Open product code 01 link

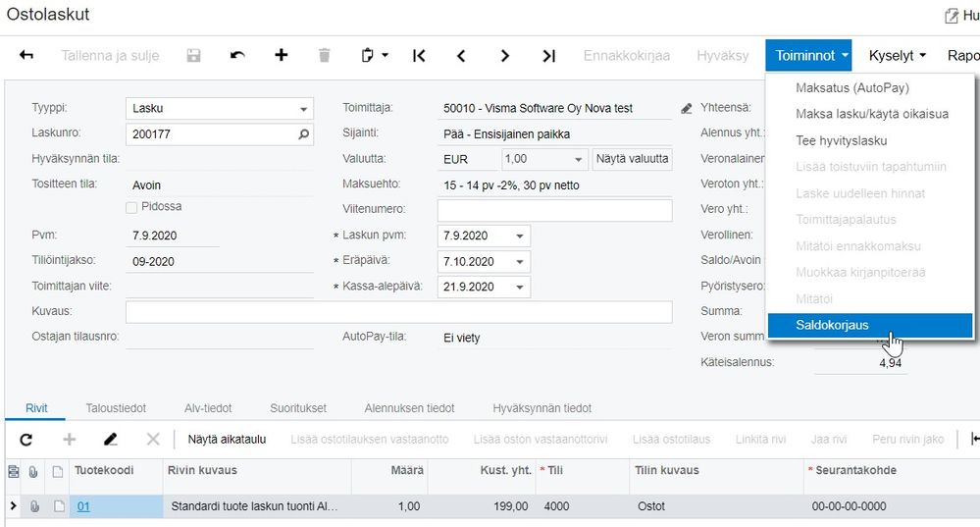point(83,506)
